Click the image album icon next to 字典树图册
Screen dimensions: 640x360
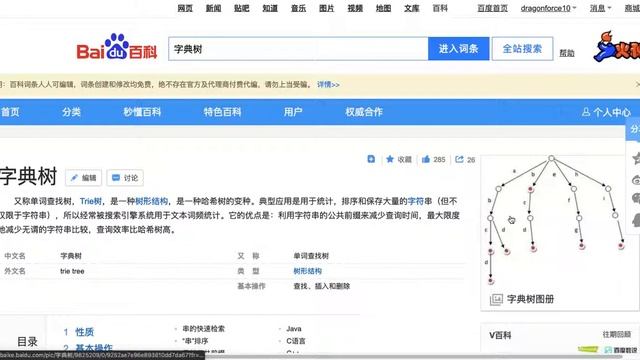(496, 299)
